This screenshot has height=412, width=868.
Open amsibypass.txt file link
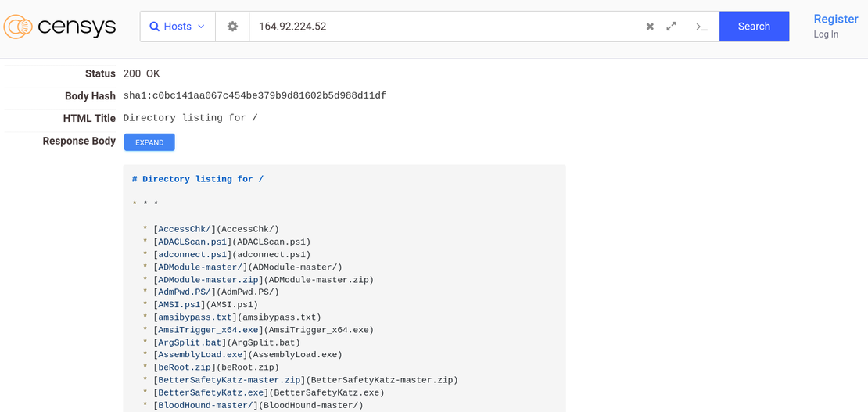[x=195, y=317]
